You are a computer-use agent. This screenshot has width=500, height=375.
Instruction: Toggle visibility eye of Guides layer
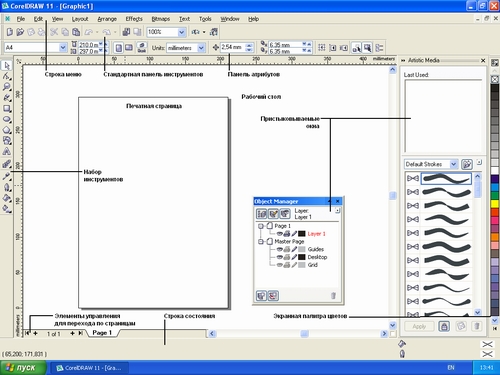coord(280,249)
